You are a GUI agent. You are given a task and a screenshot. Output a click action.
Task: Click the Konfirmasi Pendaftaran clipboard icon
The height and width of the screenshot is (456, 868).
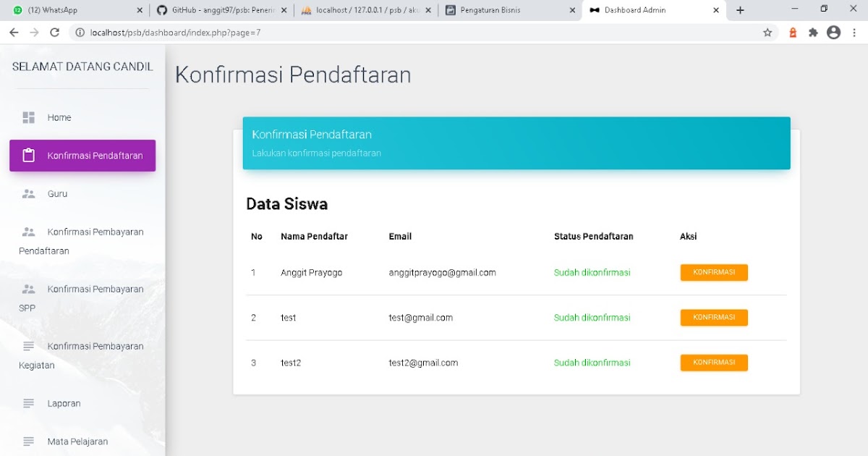pyautogui.click(x=27, y=155)
